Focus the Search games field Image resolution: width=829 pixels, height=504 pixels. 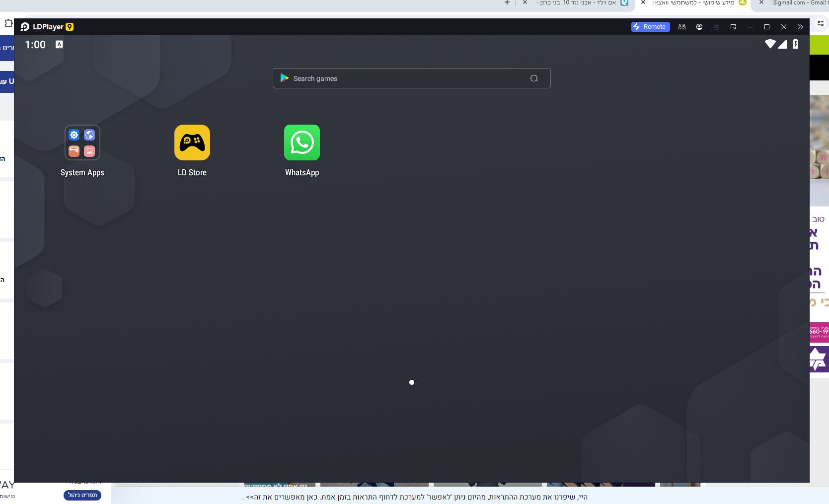click(412, 78)
